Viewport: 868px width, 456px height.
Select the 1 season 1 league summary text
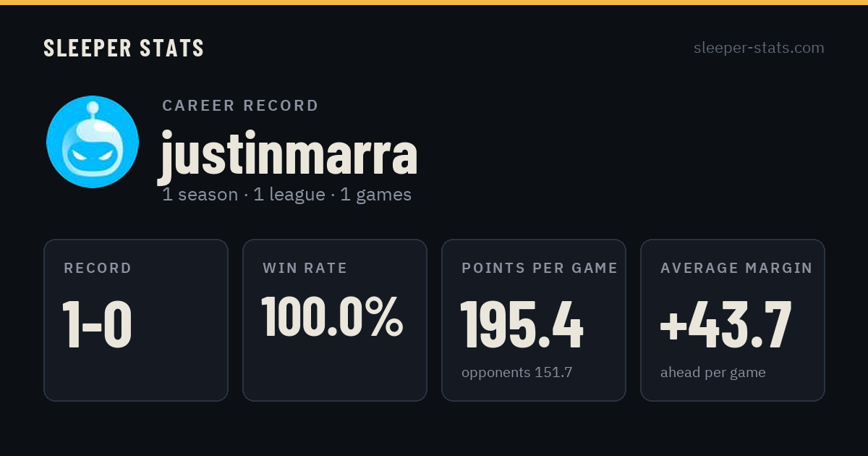coord(287,195)
